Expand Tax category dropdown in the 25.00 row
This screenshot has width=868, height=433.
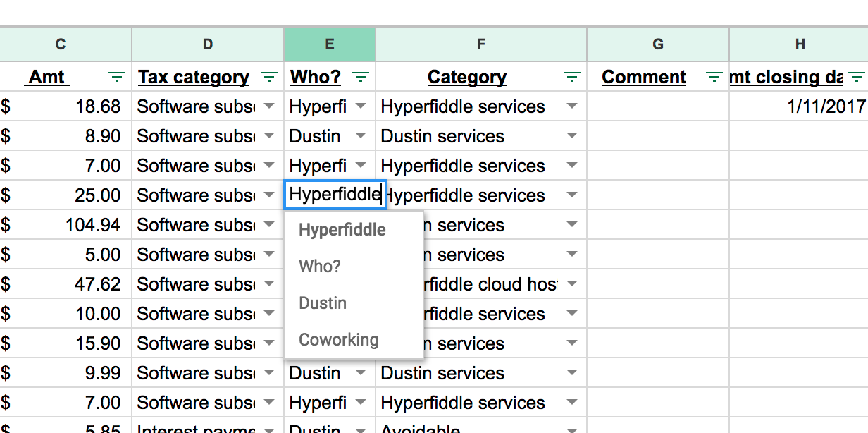click(269, 195)
